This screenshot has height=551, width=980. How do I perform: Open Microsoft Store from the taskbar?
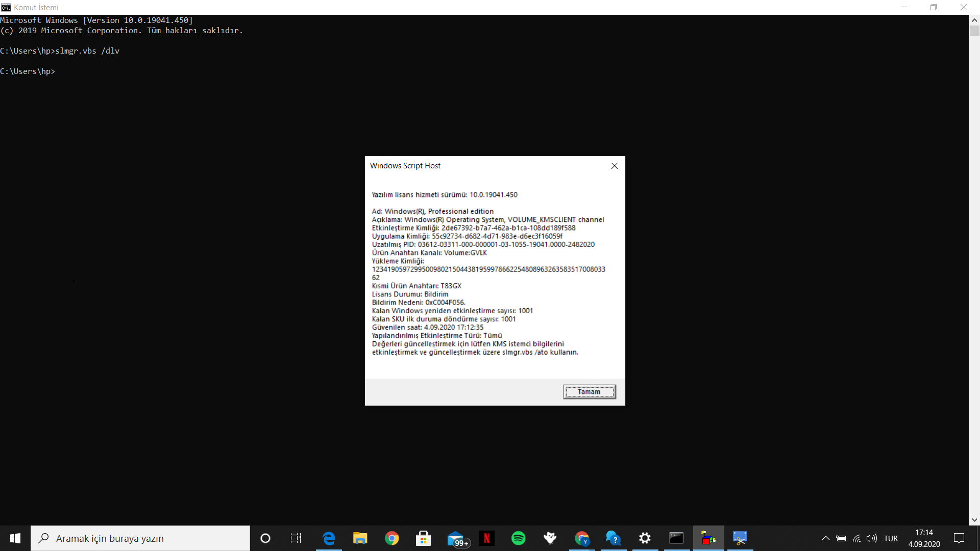pyautogui.click(x=424, y=538)
